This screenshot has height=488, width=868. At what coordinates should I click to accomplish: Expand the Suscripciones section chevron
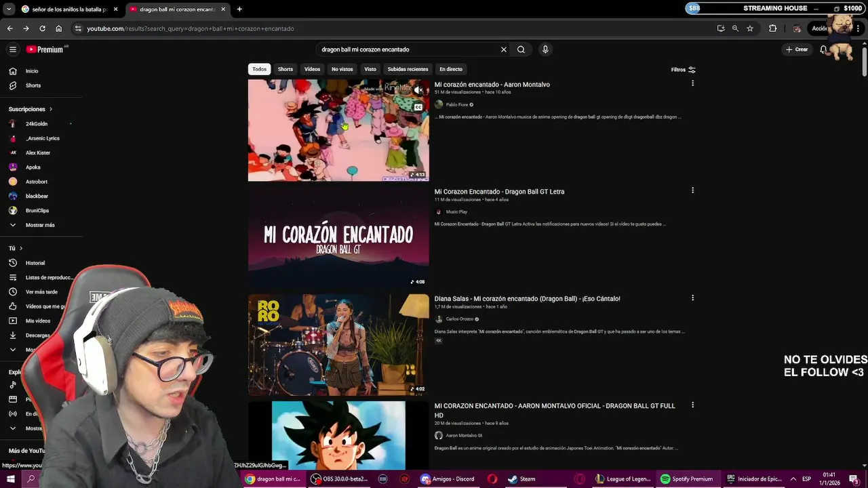click(50, 109)
